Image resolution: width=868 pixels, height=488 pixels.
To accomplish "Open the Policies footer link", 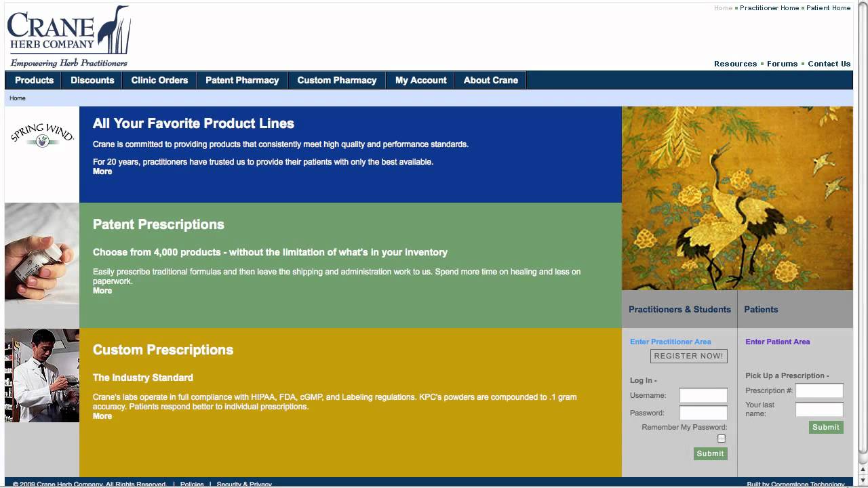I will (192, 484).
